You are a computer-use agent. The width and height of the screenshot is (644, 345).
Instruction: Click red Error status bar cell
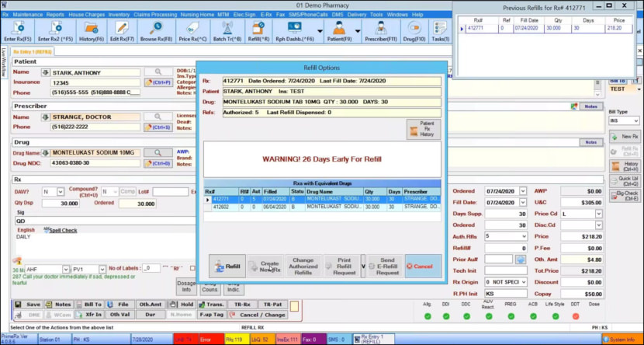pos(212,340)
